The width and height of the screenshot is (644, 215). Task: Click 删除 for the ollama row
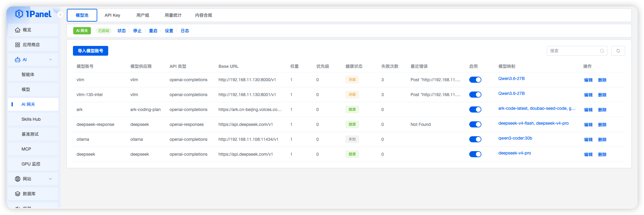pyautogui.click(x=602, y=140)
